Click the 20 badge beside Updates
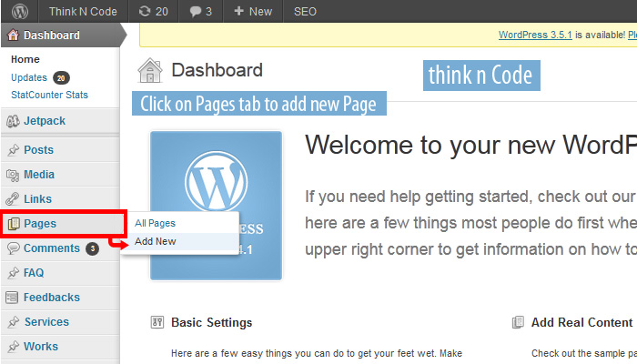Screen dimensions: 637x364 pyautogui.click(x=61, y=78)
